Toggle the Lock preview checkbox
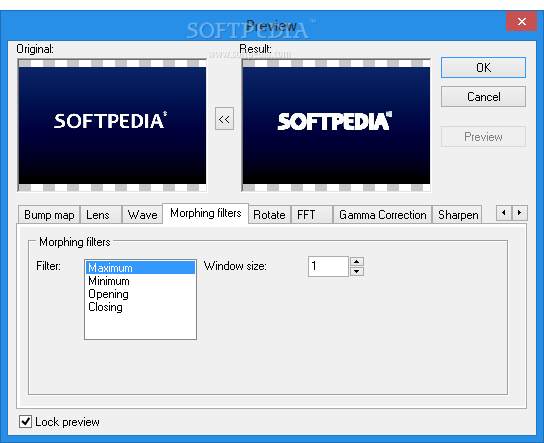The height and width of the screenshot is (443, 544). point(25,421)
